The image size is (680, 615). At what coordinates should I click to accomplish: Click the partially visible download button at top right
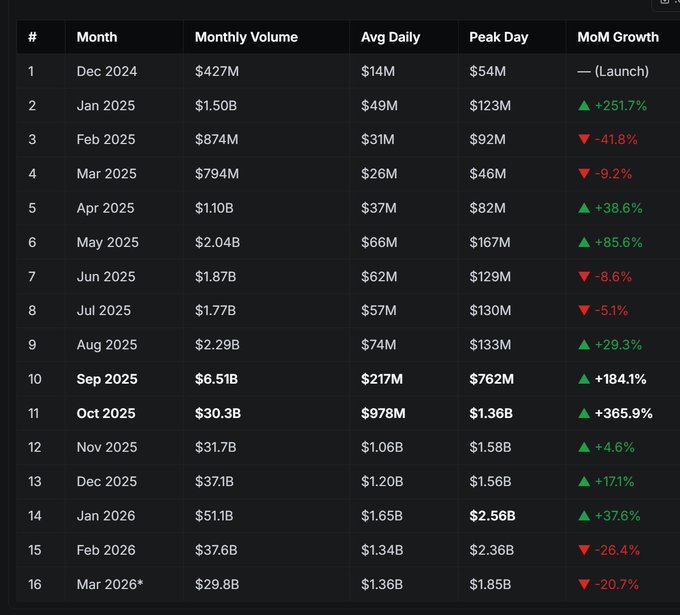[667, 3]
